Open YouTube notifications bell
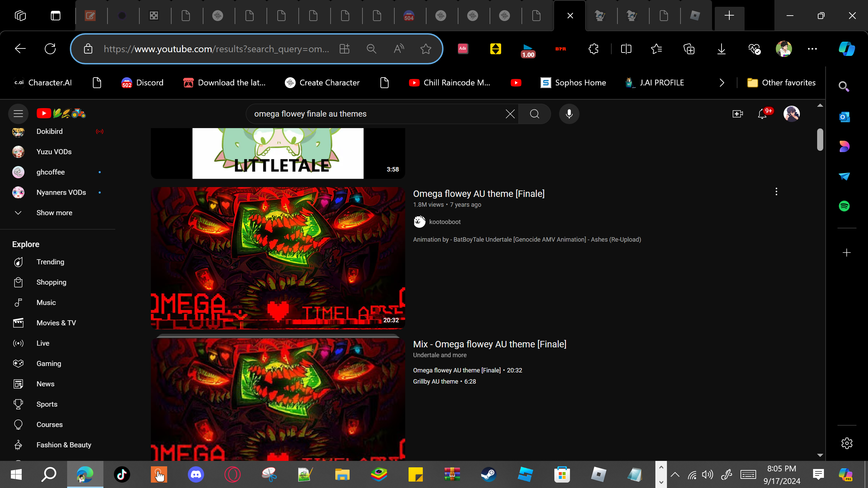Image resolution: width=868 pixels, height=488 pixels. coord(762,114)
